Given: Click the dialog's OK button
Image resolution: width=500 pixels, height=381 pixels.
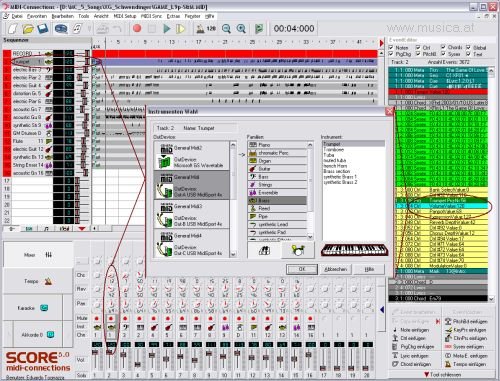Looking at the screenshot, I should 302,269.
